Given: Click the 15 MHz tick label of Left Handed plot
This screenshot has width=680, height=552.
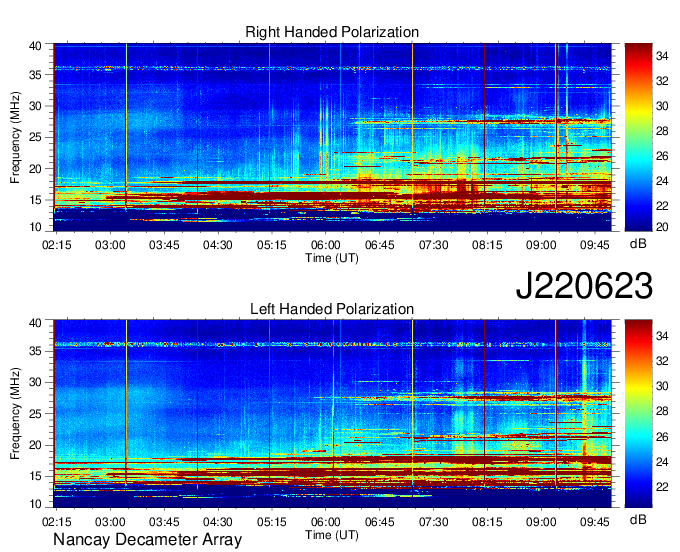Looking at the screenshot, I should pos(36,477).
